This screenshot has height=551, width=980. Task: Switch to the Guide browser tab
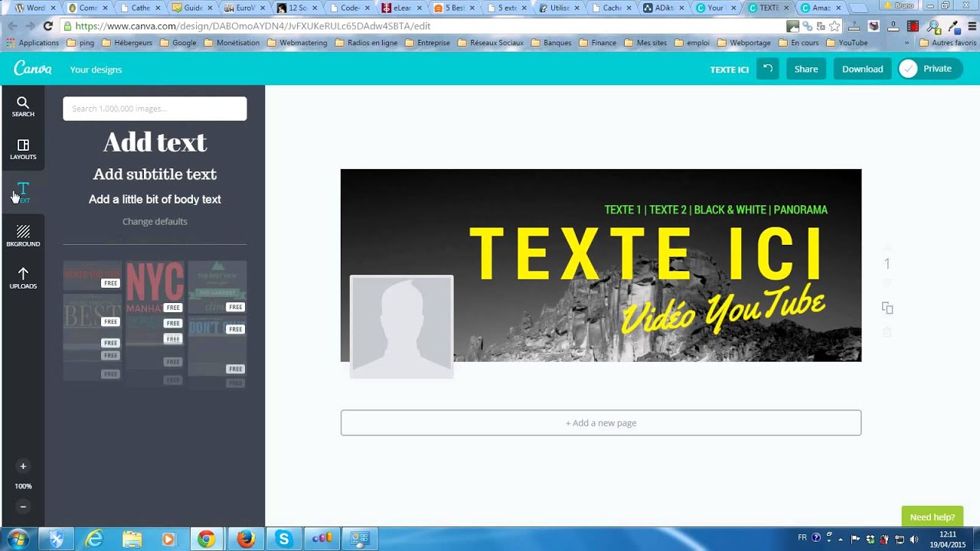click(191, 8)
